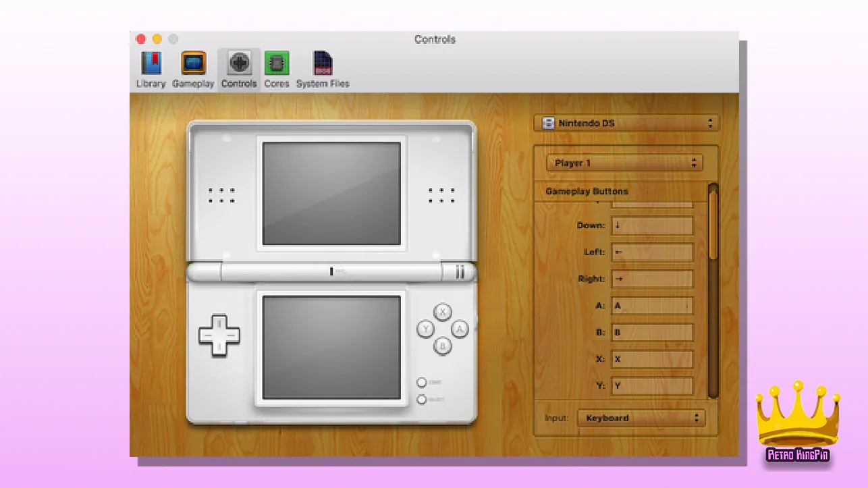Click the Y button on the DS
Viewport: 868px width, 488px height.
tap(425, 329)
